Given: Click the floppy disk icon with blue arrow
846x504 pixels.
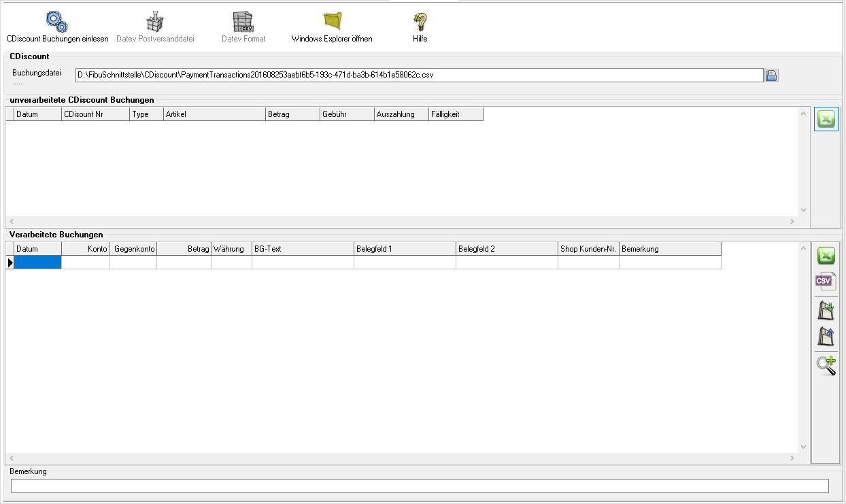Looking at the screenshot, I should [826, 336].
